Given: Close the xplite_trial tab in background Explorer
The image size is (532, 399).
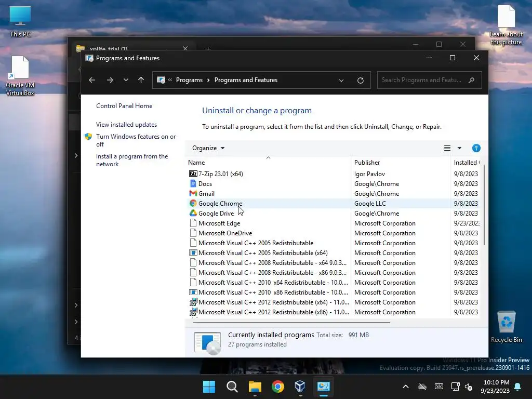Looking at the screenshot, I should pos(185,48).
